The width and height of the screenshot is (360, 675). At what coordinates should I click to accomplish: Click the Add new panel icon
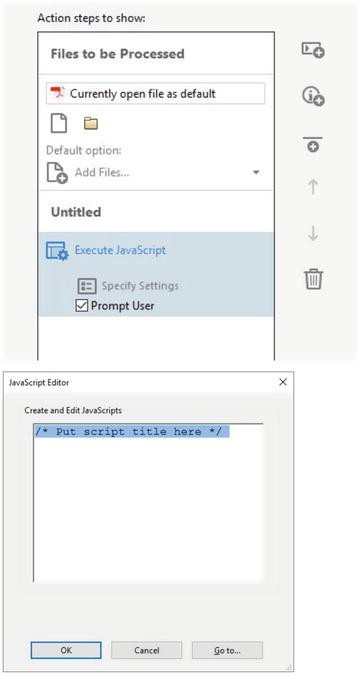tap(313, 50)
